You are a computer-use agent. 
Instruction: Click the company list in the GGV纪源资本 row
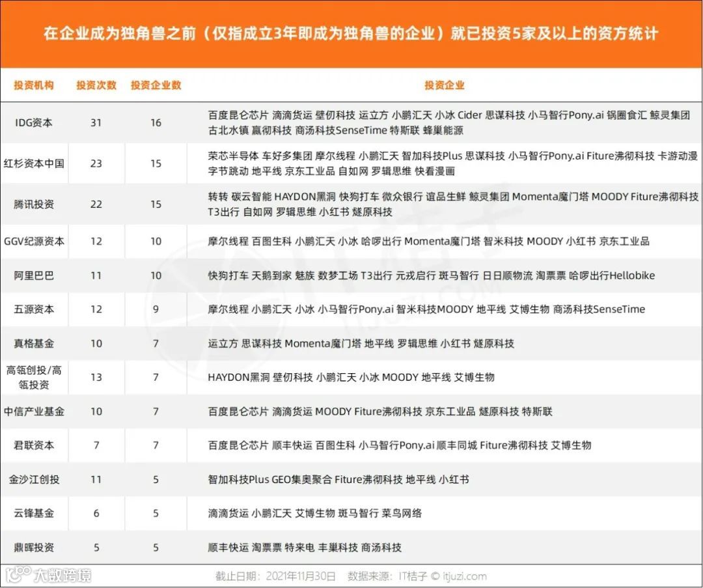point(428,242)
